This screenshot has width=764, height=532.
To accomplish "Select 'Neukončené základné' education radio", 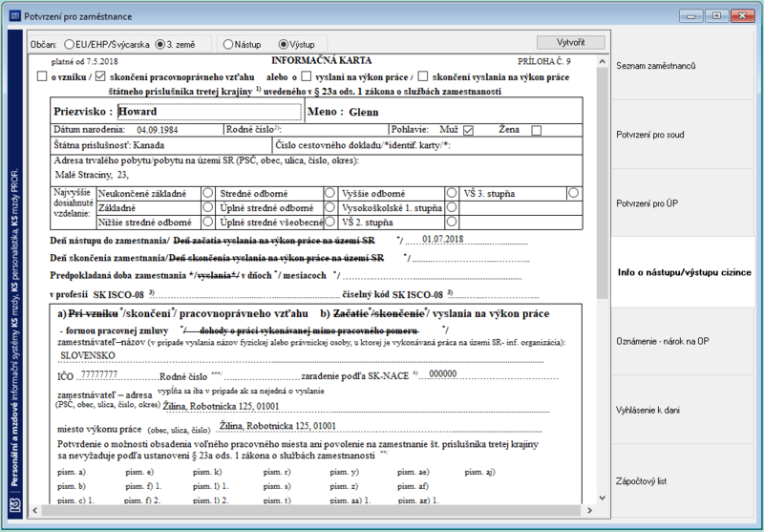I will click(208, 193).
